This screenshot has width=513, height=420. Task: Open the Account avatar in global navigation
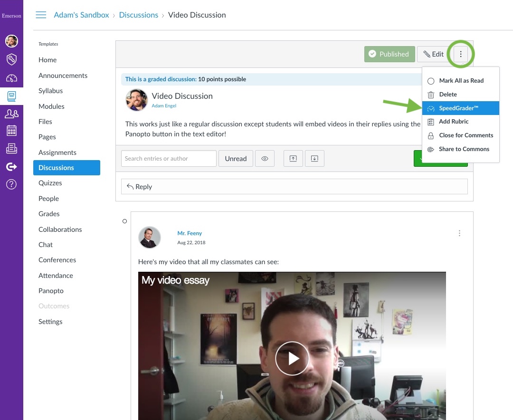11,41
